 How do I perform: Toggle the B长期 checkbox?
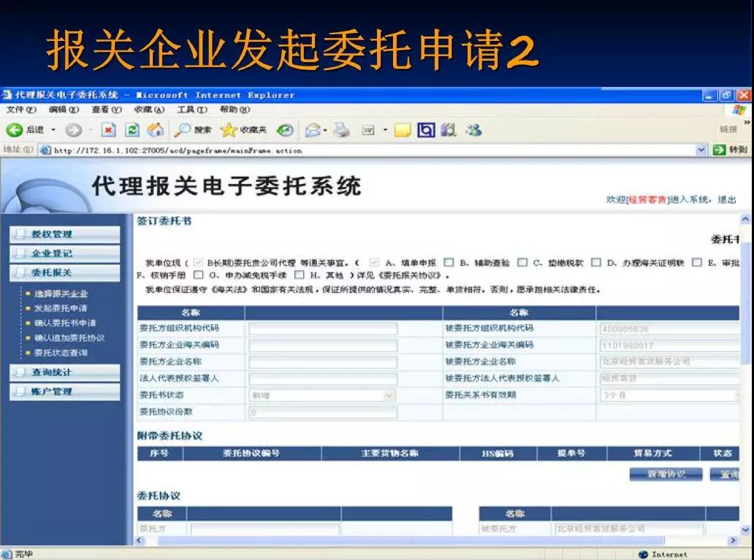[x=198, y=262]
